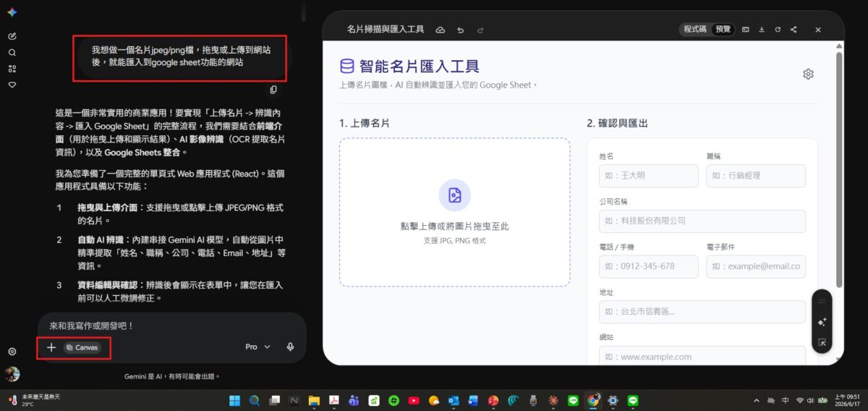Click the 2. 確認與匯出 section heading
Screen dimensions: 868x411
point(617,123)
